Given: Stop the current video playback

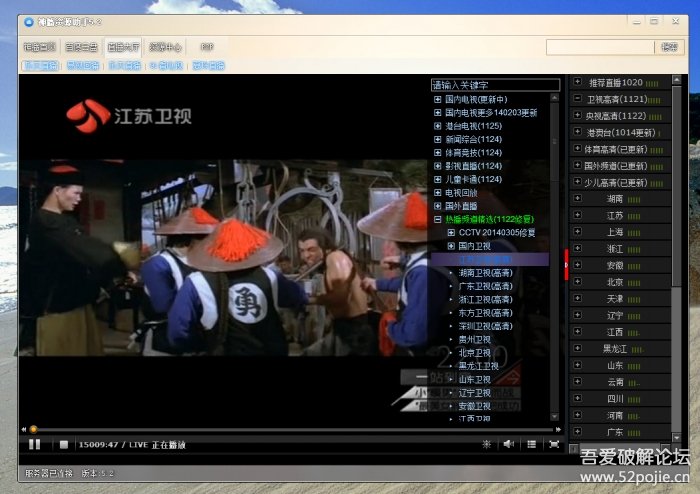Looking at the screenshot, I should 63,444.
